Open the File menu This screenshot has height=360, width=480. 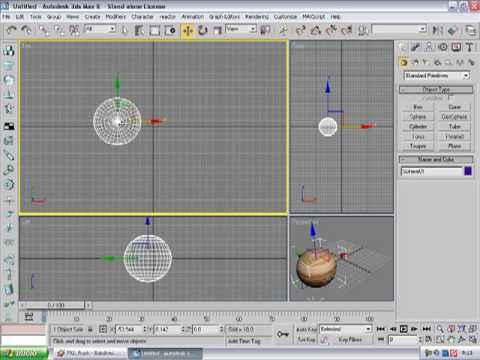tap(6, 17)
